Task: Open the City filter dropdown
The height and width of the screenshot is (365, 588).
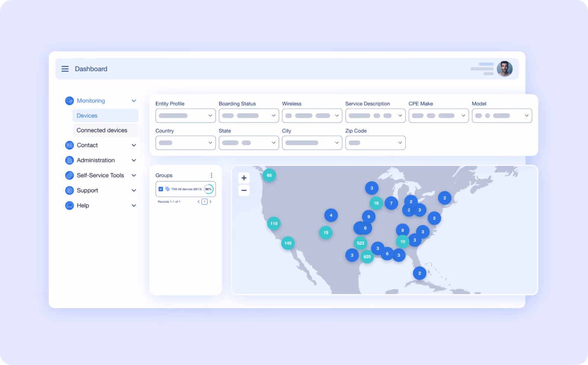Action: (312, 143)
